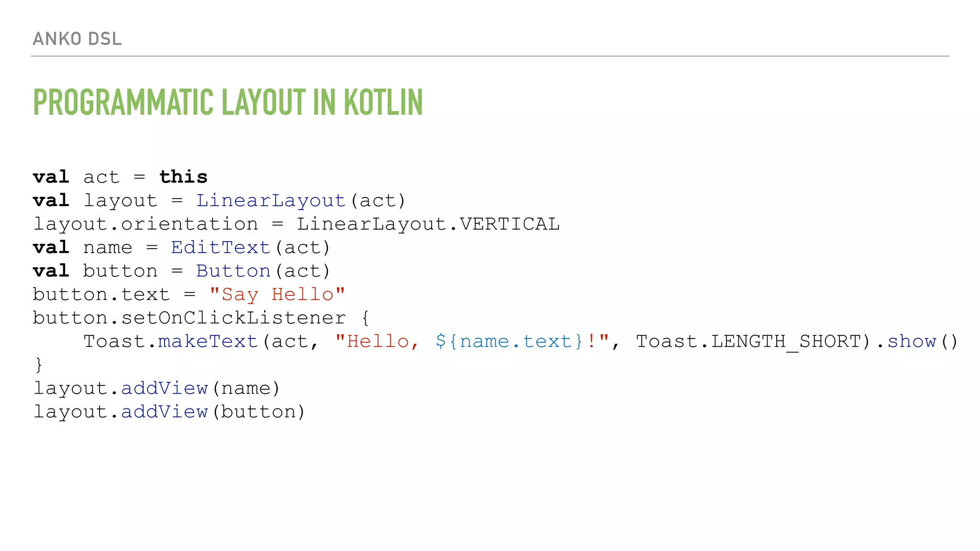
Task: Click addView in the layout.addView(name) line
Action: [164, 388]
